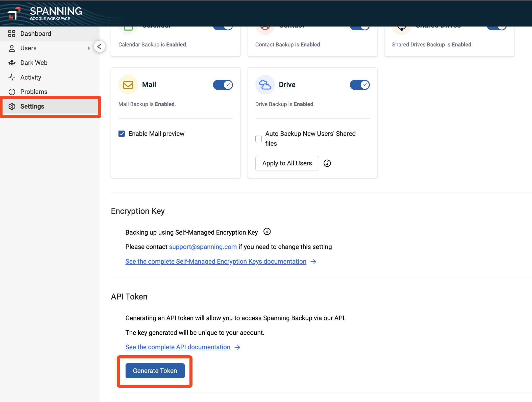Click the Users person icon

12,48
